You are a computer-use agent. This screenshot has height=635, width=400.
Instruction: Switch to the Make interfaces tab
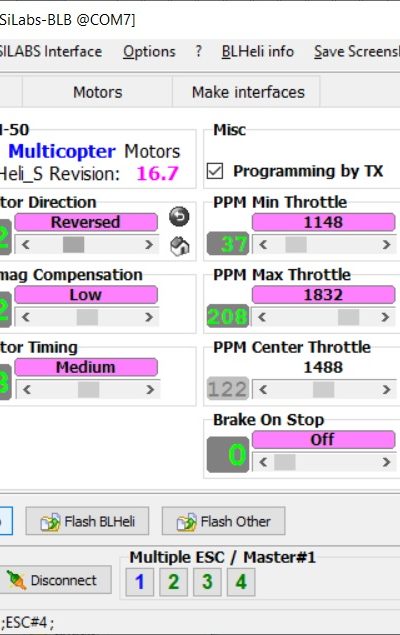[248, 92]
